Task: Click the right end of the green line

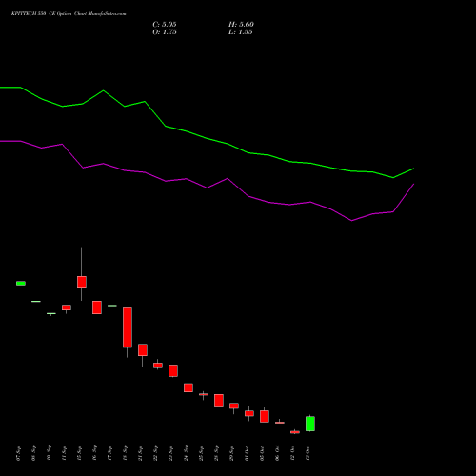Action: 413,169
